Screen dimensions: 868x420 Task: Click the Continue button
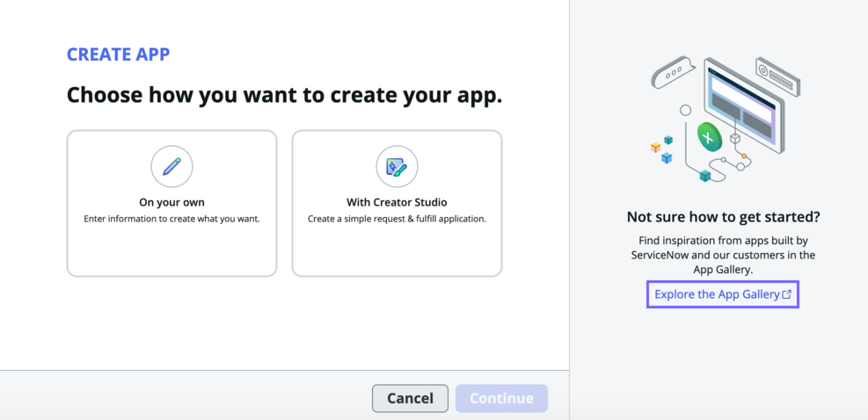(x=501, y=398)
